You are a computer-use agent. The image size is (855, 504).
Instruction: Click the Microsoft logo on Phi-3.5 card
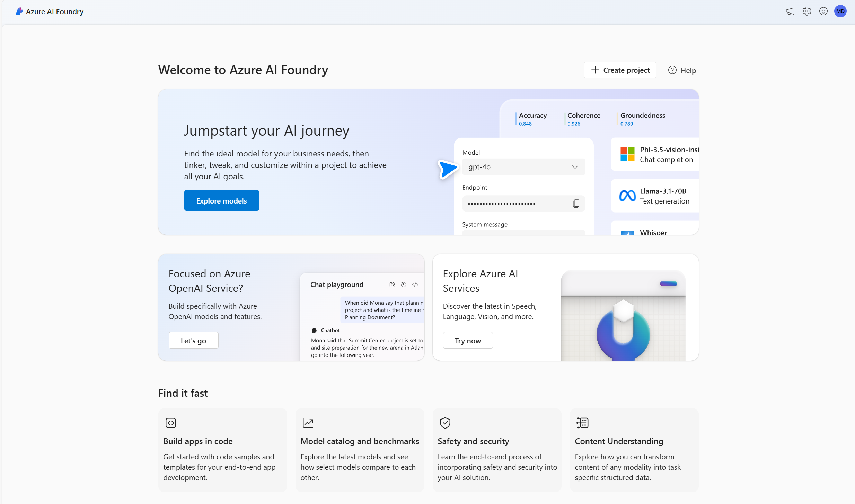(x=627, y=154)
